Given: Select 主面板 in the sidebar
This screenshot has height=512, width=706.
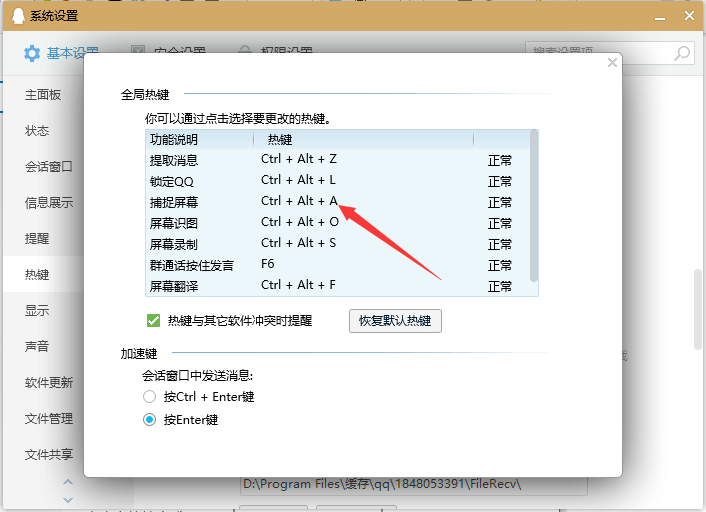Looking at the screenshot, I should point(43,95).
